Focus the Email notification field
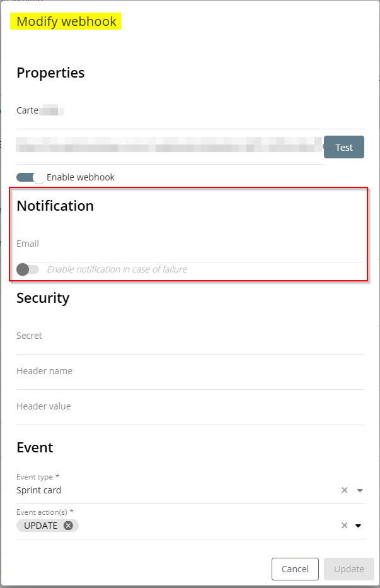This screenshot has height=588, width=380. [x=189, y=244]
